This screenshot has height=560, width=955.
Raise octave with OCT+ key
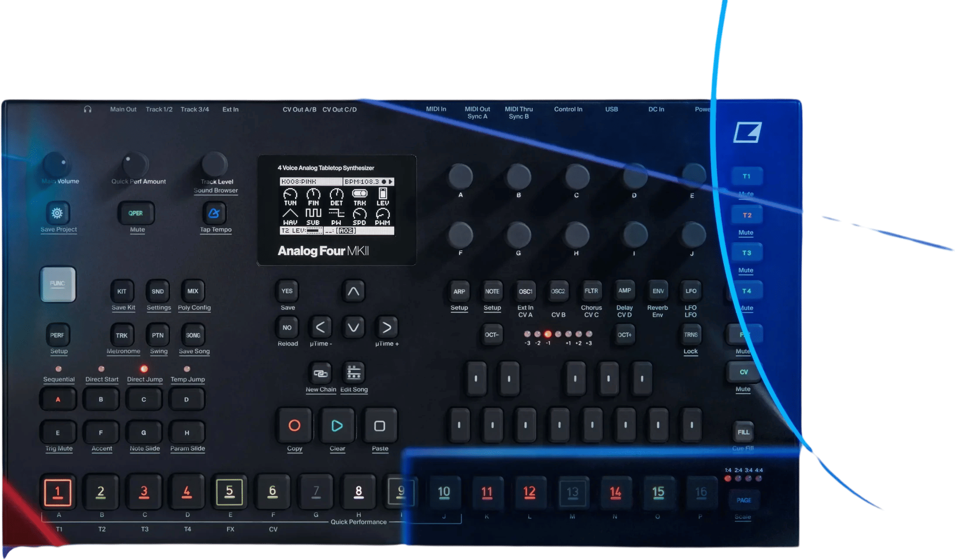(x=624, y=335)
